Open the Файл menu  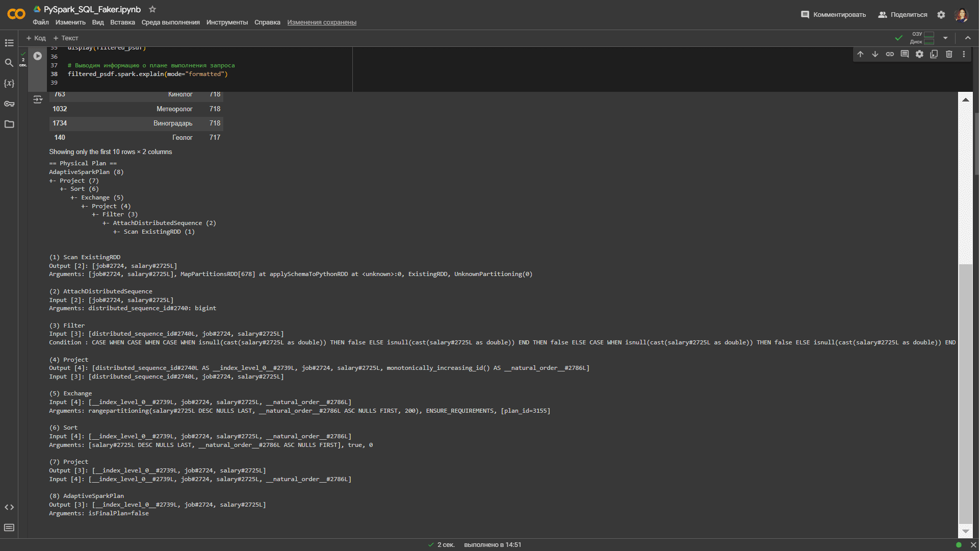(41, 22)
